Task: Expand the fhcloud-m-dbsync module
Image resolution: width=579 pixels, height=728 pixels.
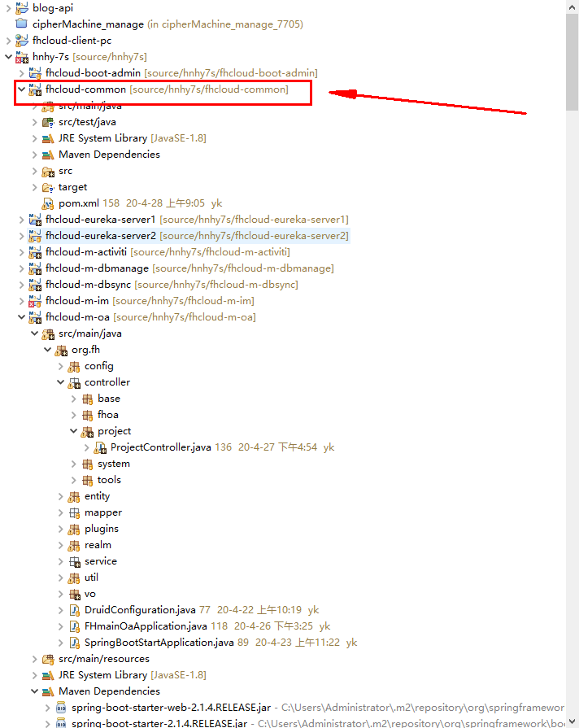Action: pyautogui.click(x=21, y=285)
